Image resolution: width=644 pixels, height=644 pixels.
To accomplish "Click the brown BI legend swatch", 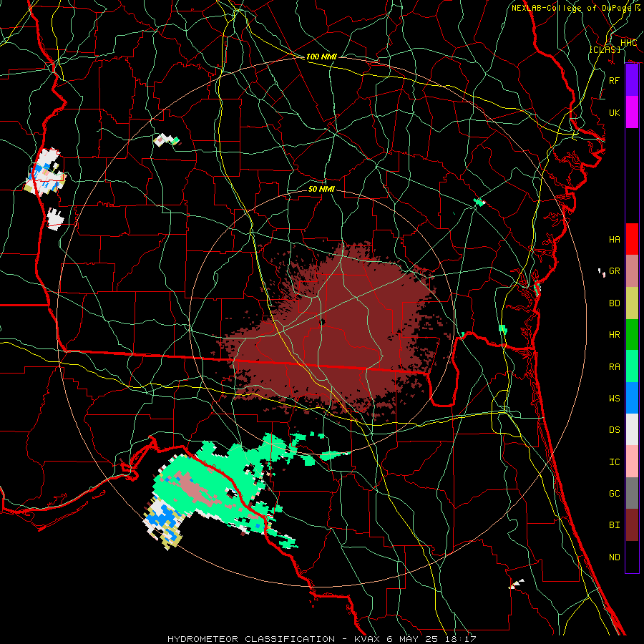I will pyautogui.click(x=632, y=525).
